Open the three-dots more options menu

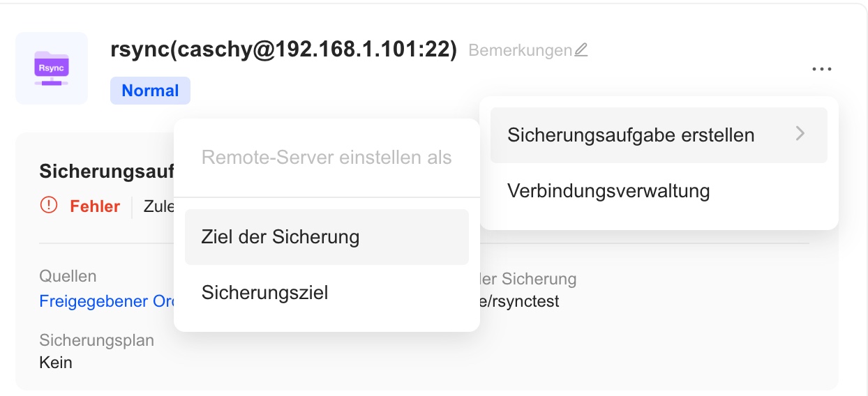(x=822, y=69)
